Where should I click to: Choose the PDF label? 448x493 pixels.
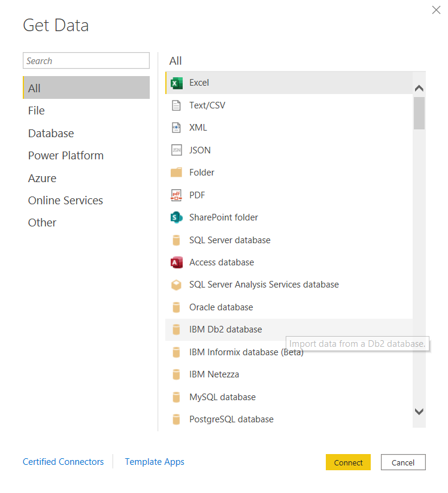coord(197,195)
